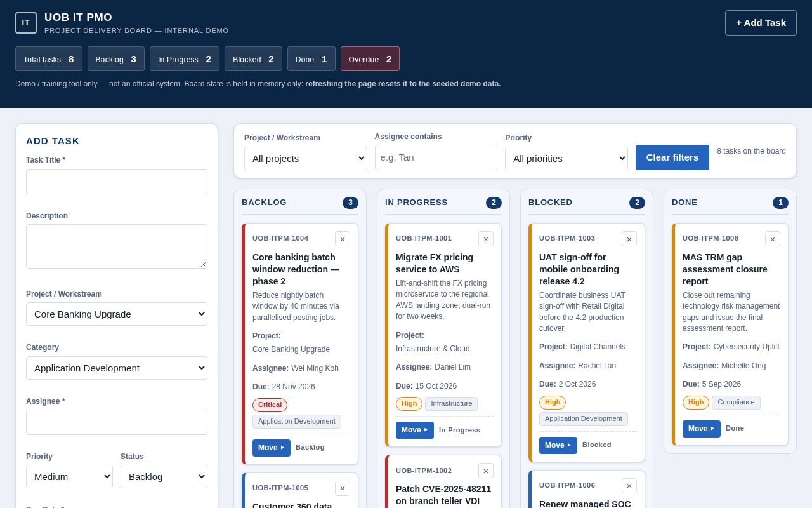Click the Done column count badge

[x=780, y=203]
